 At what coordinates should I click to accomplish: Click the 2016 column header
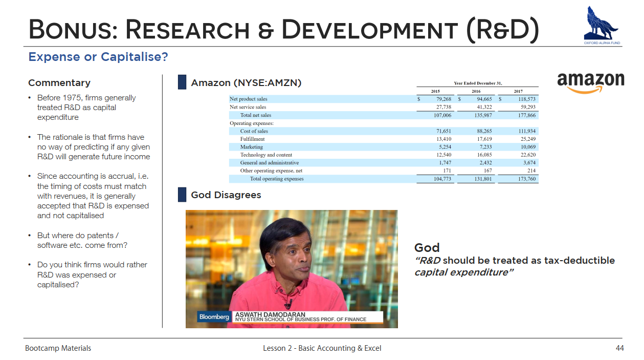click(476, 91)
